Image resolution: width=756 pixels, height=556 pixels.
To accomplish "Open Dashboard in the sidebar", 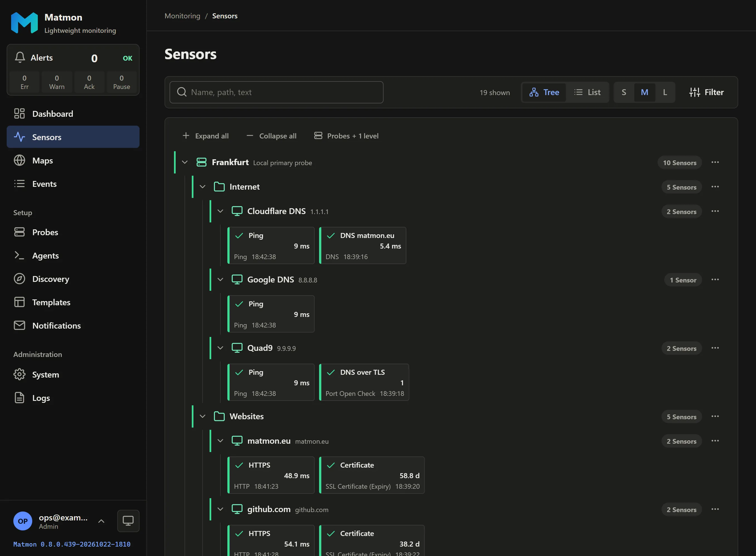I will (x=73, y=114).
